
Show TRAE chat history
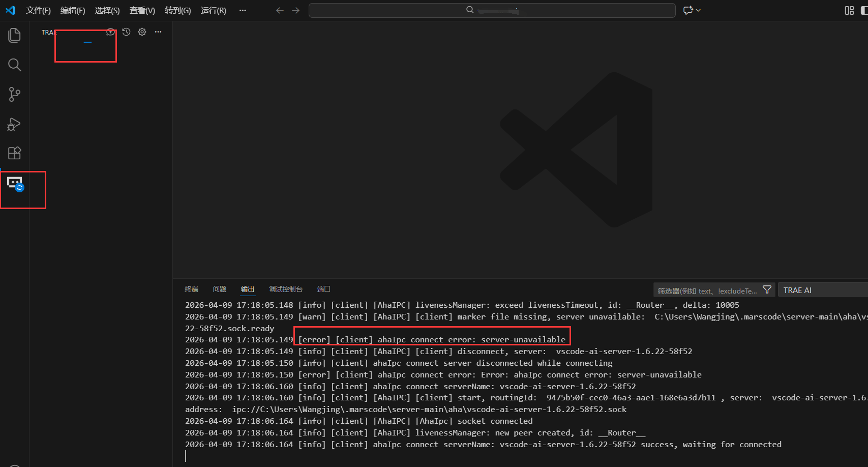coord(126,32)
